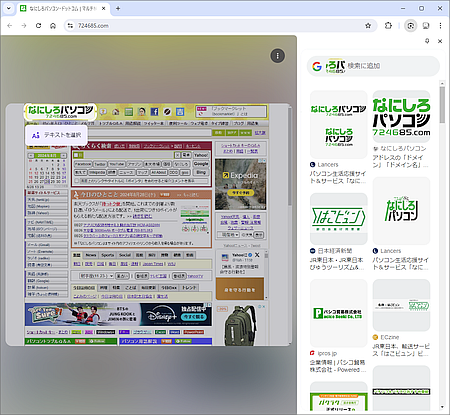Screen dimensions: 450x415
Task: Select the なにしろパソコン browser tab
Action: (x=63, y=9)
